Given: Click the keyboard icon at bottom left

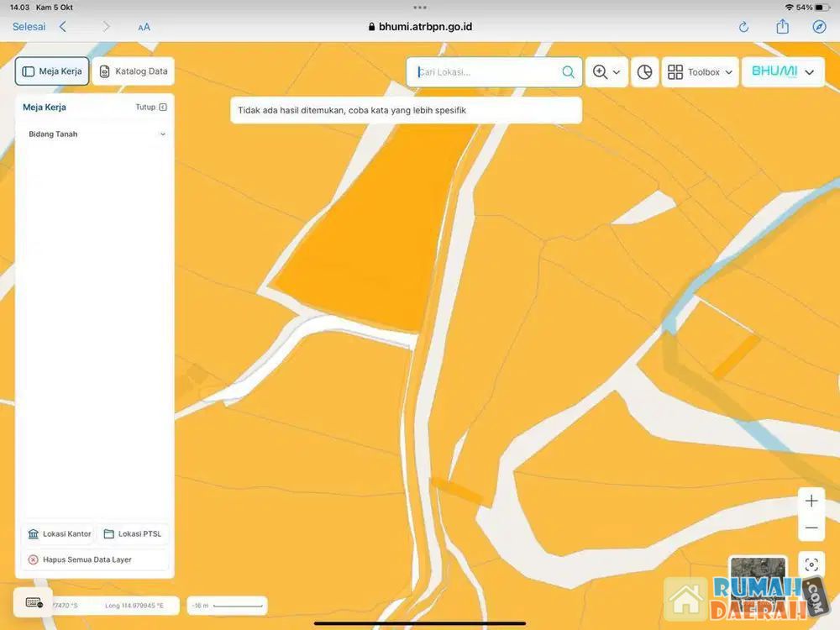Looking at the screenshot, I should click(34, 602).
